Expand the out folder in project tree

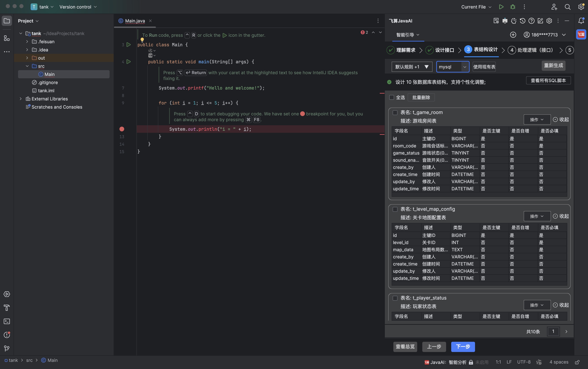tap(27, 58)
